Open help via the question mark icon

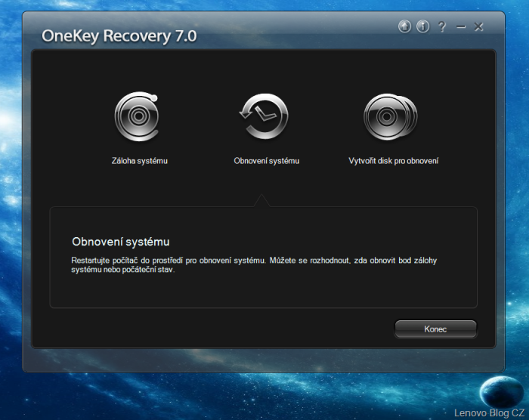[x=441, y=26]
